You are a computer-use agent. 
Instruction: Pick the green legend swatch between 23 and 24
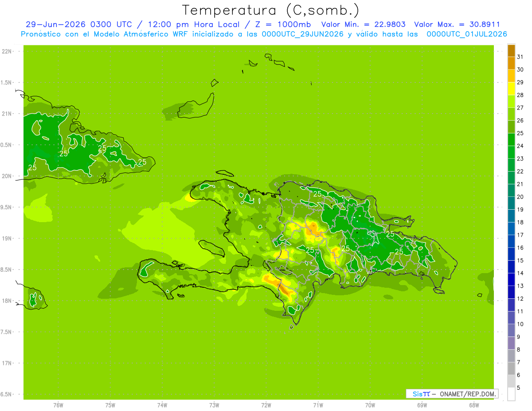tap(511, 152)
